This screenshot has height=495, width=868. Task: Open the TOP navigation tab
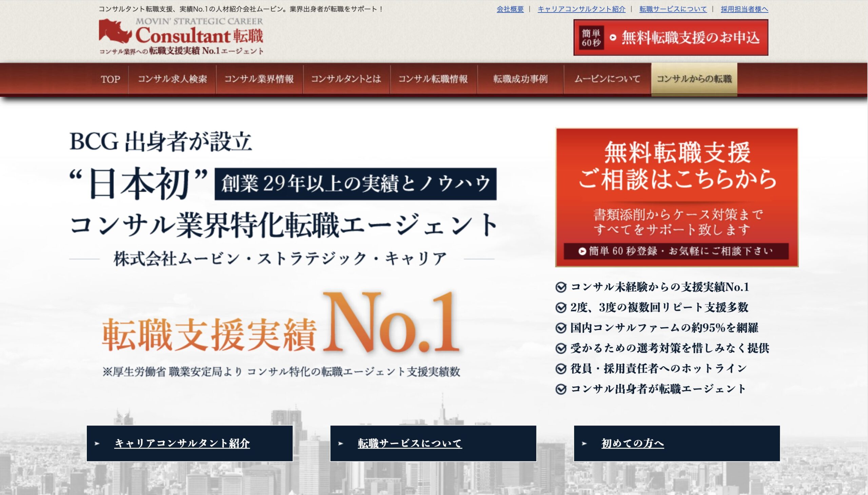(110, 79)
